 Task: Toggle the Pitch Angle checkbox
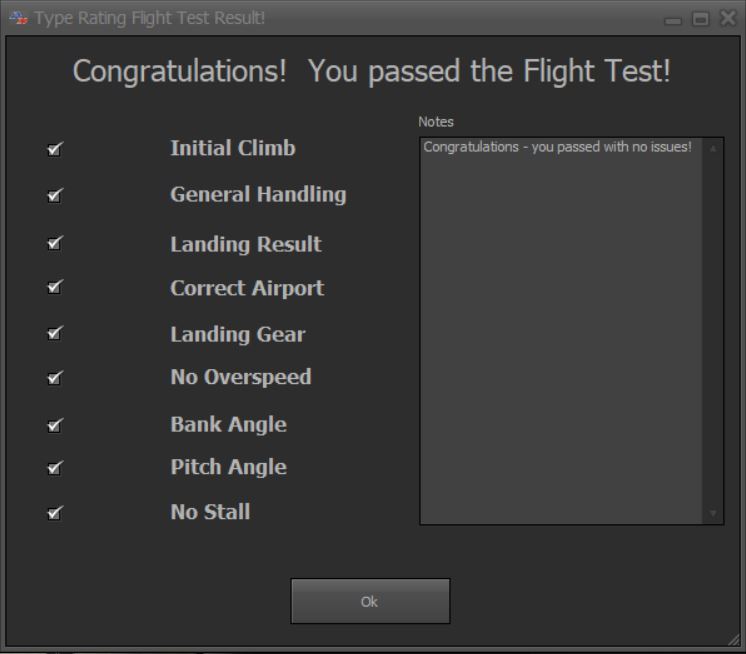click(x=54, y=468)
